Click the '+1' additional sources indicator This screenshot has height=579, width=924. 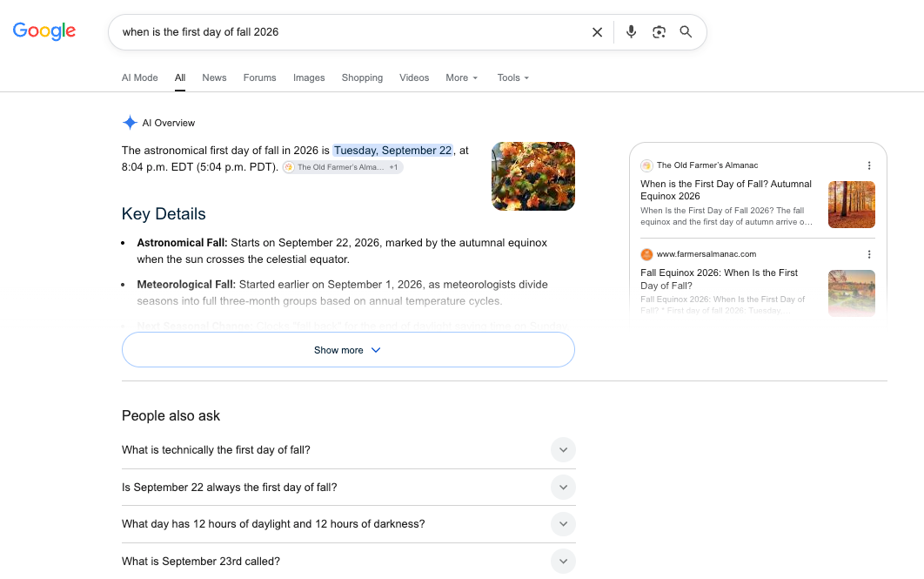(x=393, y=167)
